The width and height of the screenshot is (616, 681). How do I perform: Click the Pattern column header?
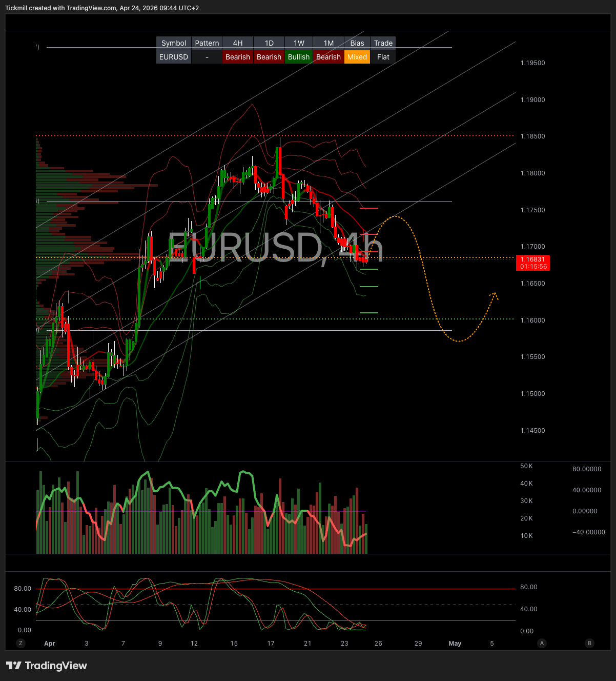click(x=207, y=43)
